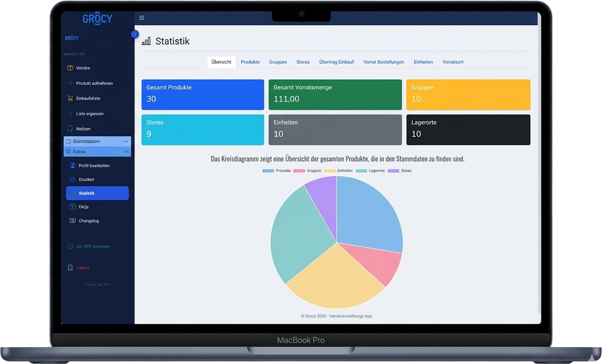Click the blue pie chart slice
602x364 pixels.
(x=369, y=215)
